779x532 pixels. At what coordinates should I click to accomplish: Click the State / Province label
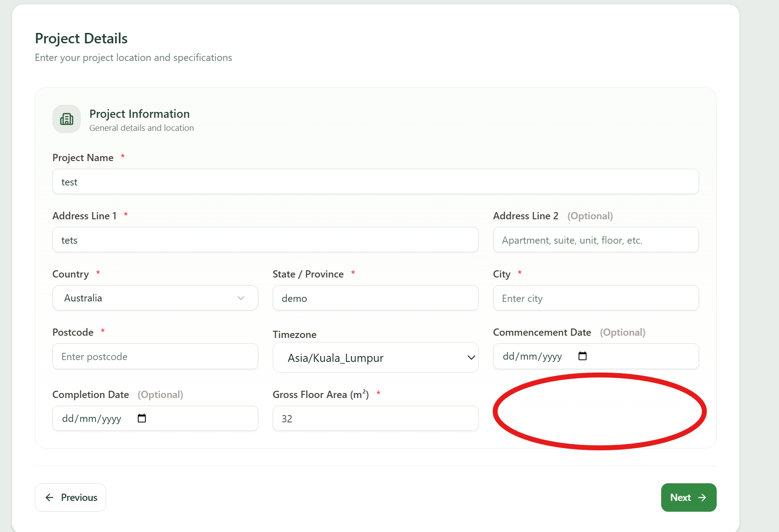[x=308, y=274]
